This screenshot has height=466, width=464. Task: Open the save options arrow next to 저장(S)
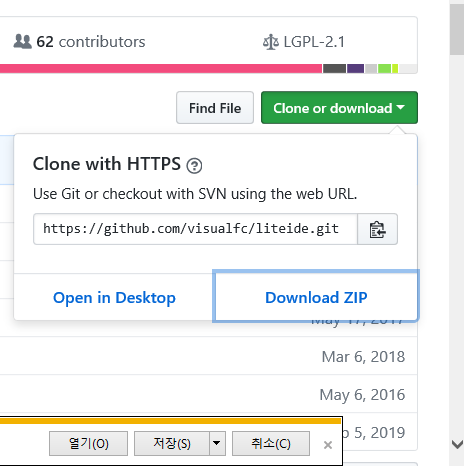(217, 443)
